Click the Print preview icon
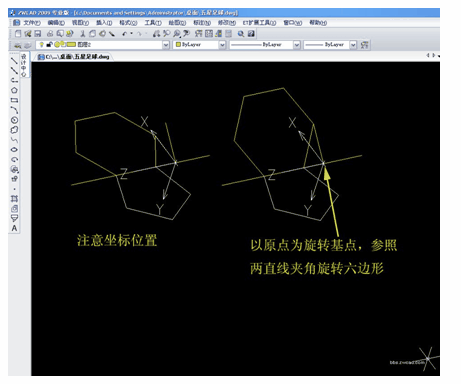This screenshot has width=461, height=384. coord(60,33)
